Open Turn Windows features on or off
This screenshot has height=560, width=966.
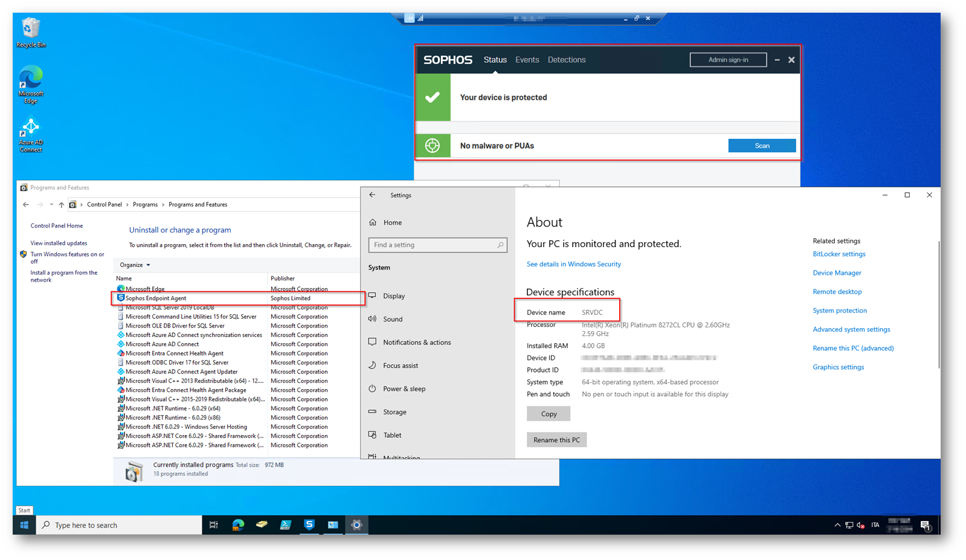(67, 258)
